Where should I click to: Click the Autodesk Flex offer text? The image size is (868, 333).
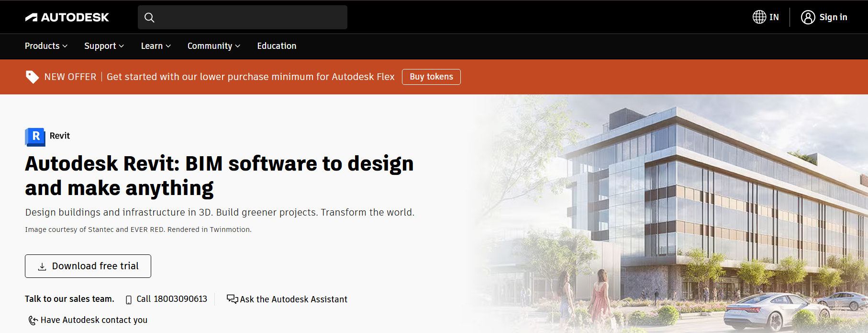[250, 77]
